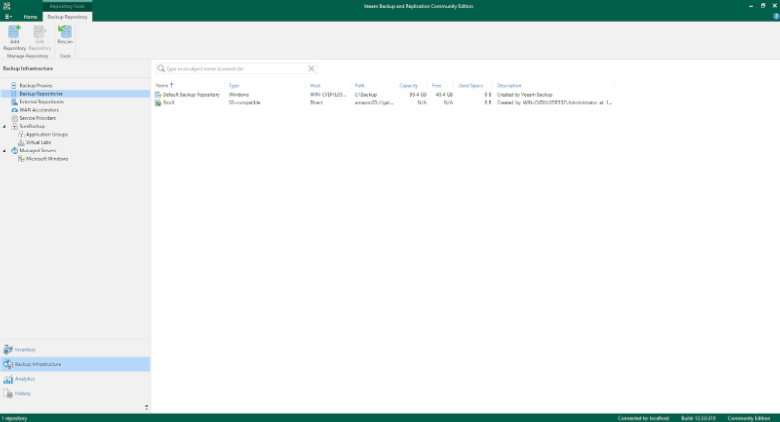Click the Backup Repositories tree icon
The width and height of the screenshot is (780, 422).
click(x=14, y=94)
